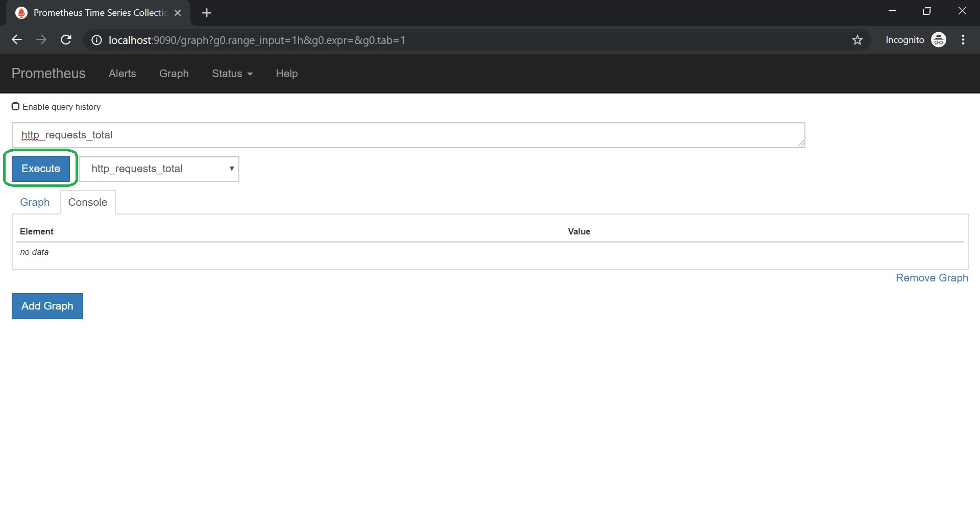Click the Remove Graph link

tap(932, 278)
